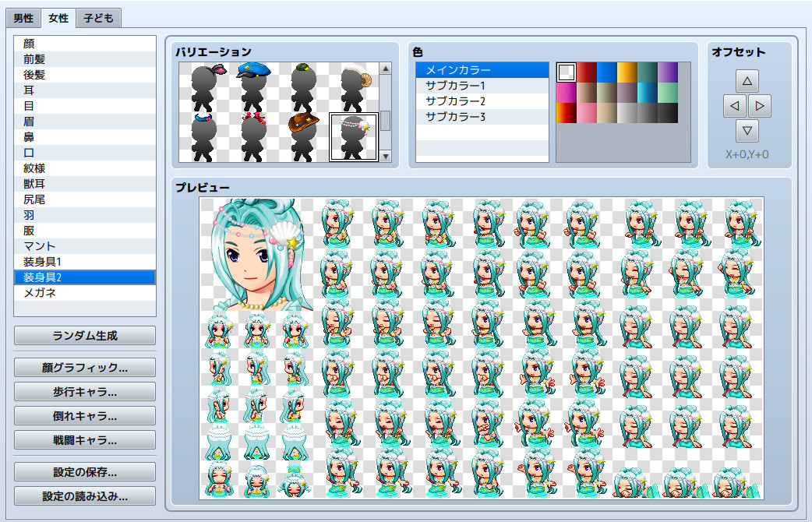The image size is (812, 522).
Task: Open the 戦闘キャラ export dialog
Action: click(x=84, y=442)
